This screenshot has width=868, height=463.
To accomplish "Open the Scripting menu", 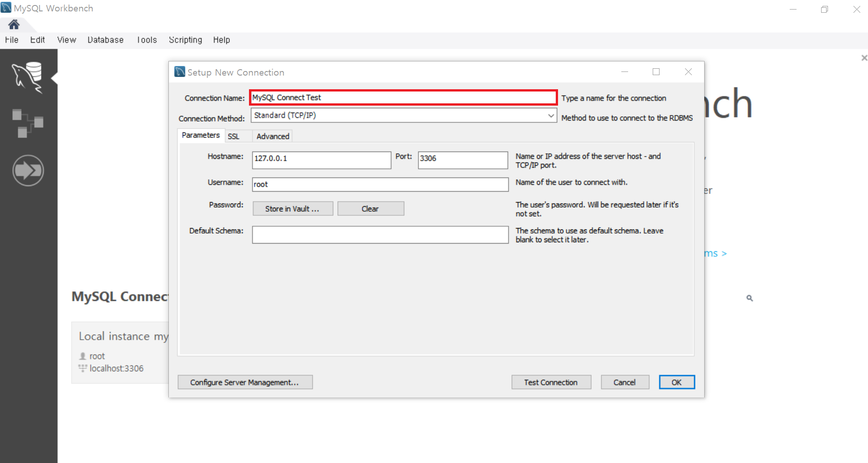I will pos(185,40).
